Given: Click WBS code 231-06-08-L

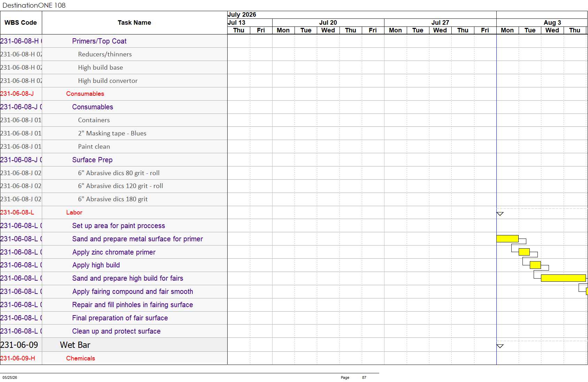Looking at the screenshot, I should pyautogui.click(x=17, y=212).
